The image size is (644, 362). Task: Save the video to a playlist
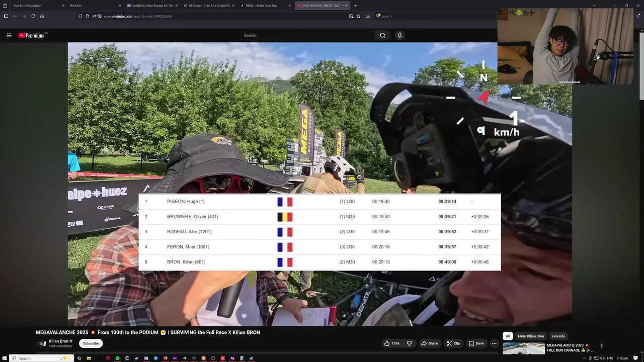pyautogui.click(x=476, y=343)
